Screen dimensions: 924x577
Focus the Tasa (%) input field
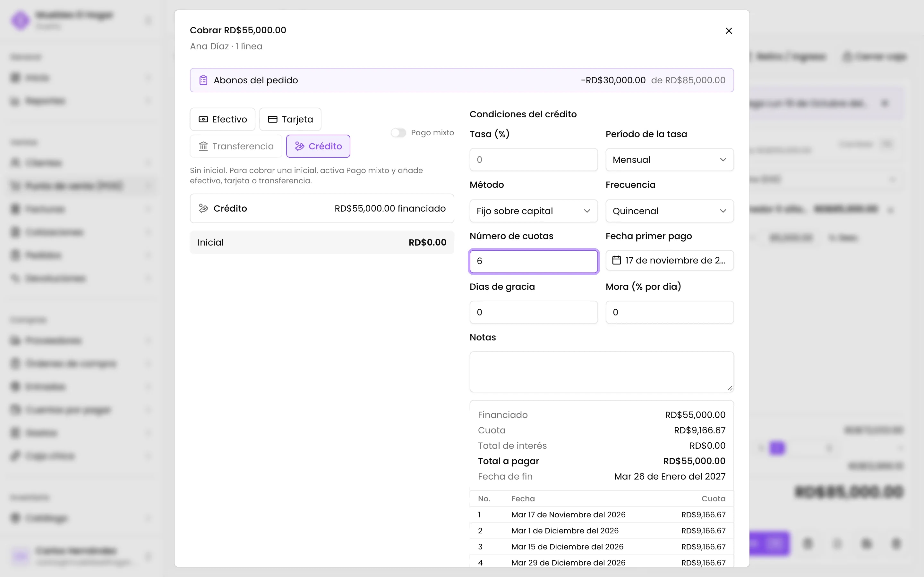(534, 160)
